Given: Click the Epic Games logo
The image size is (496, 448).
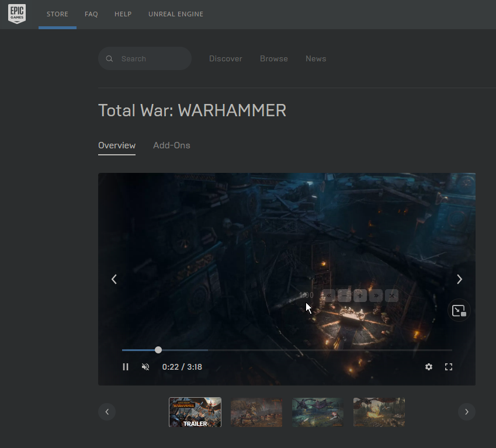Looking at the screenshot, I should pos(17,13).
